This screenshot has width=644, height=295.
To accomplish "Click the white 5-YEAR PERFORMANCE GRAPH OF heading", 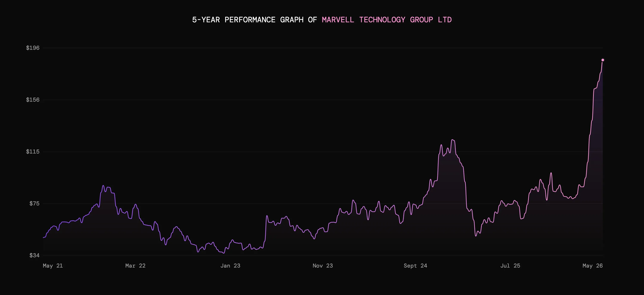I will (x=255, y=20).
